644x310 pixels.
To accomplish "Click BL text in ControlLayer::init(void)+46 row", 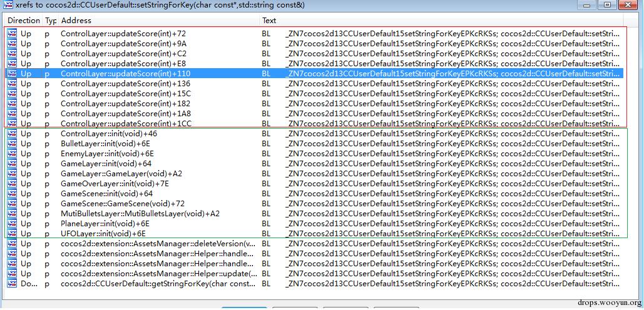I will coord(266,134).
